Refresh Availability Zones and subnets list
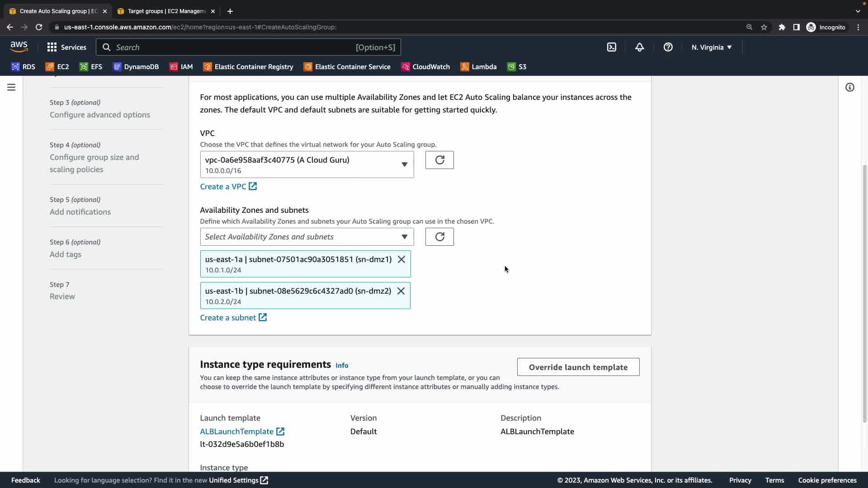 point(439,237)
